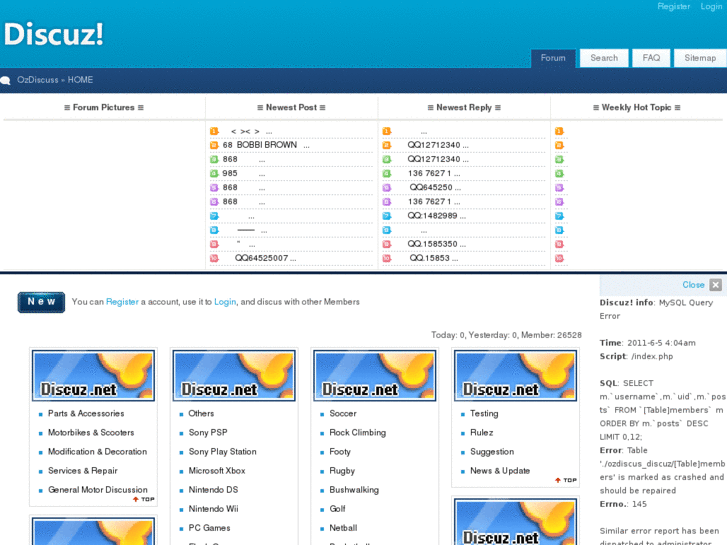
Task: Click Discuz.net banner above Soccer list
Action: (375, 375)
